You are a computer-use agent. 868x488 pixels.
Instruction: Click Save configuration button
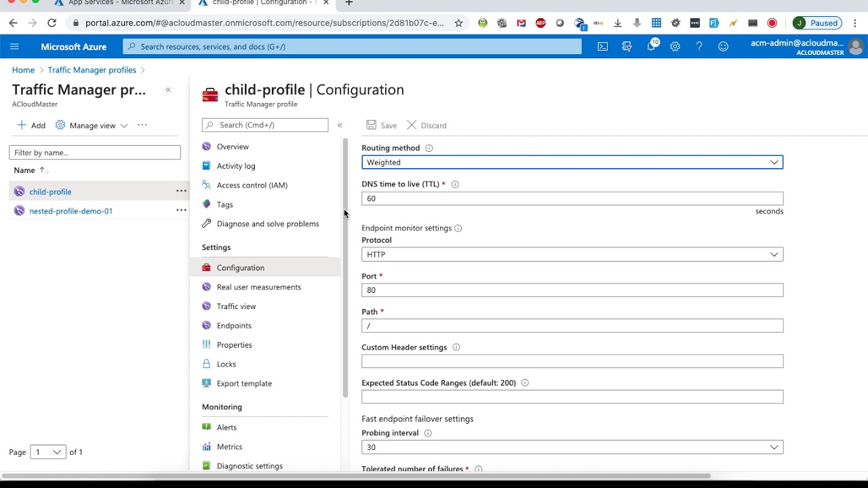(x=381, y=125)
